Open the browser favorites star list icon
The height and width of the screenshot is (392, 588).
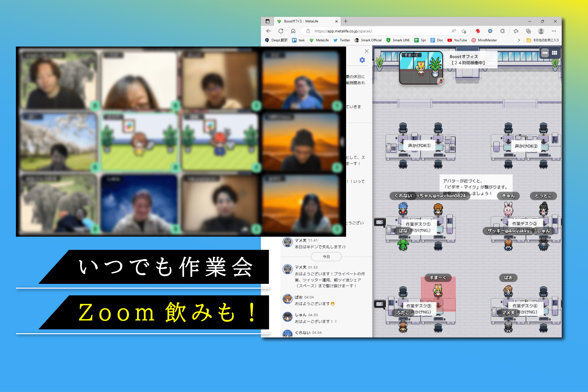(x=516, y=31)
